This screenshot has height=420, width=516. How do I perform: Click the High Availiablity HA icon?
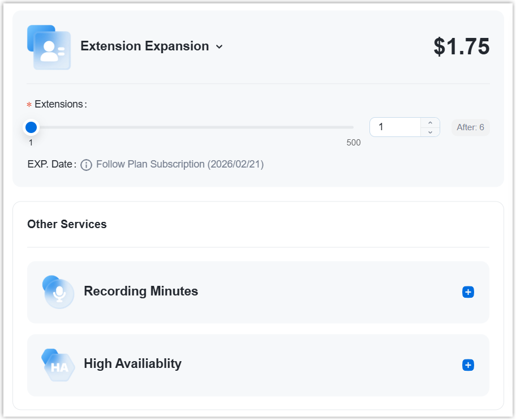pos(58,365)
